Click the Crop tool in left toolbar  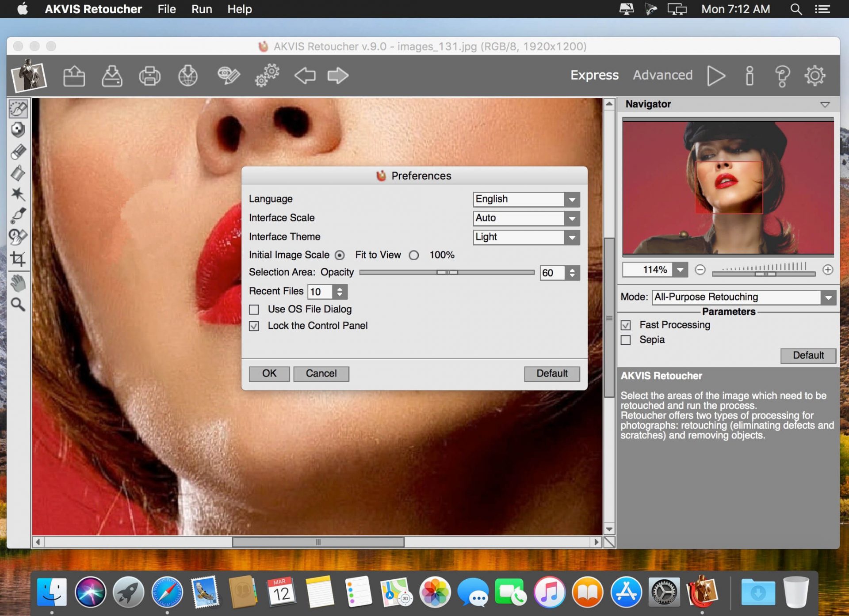tap(18, 259)
